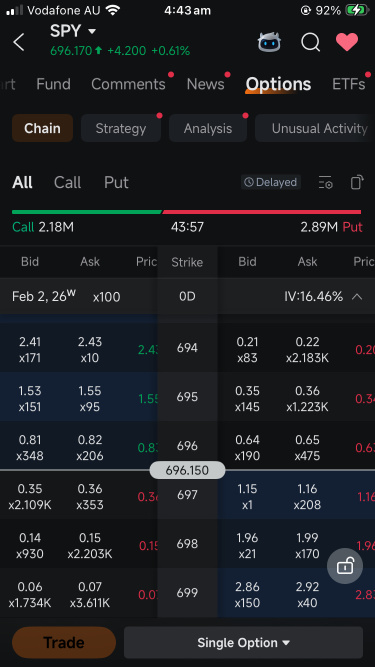Switch to the ETFs tab
375x667 pixels.
coord(349,84)
